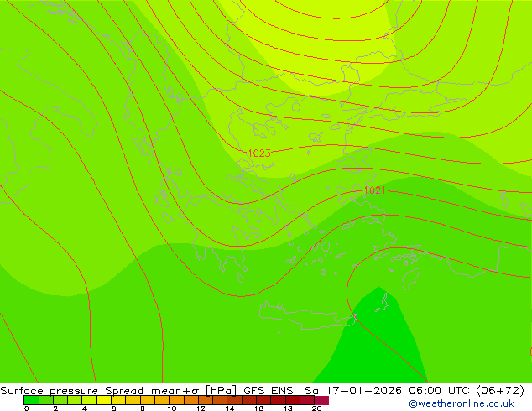Click the legend scale value 2
Viewport: 532px width, 411px height.
point(55,408)
